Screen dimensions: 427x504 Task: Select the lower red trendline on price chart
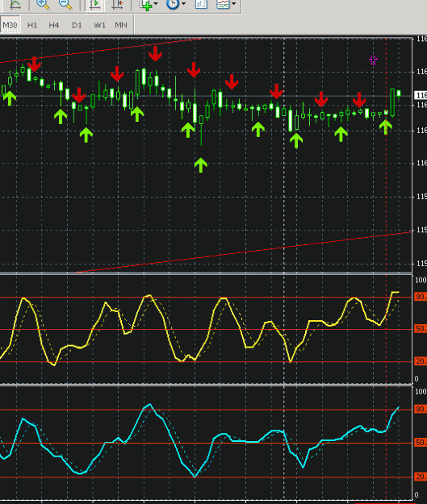[245, 252]
